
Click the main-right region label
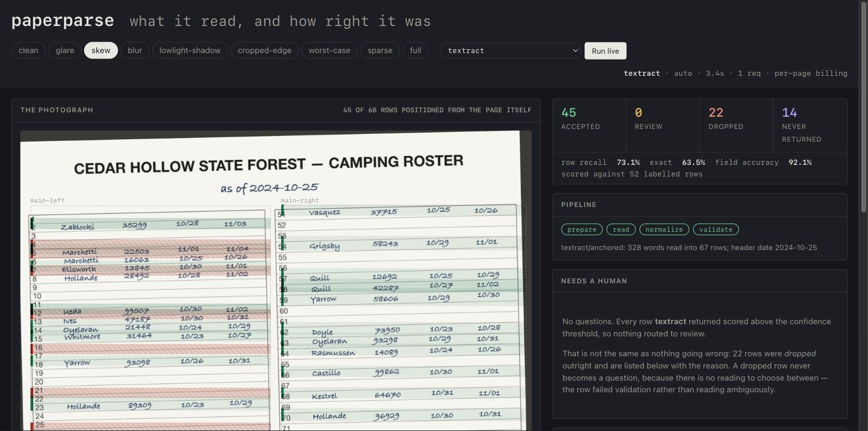[x=299, y=200]
